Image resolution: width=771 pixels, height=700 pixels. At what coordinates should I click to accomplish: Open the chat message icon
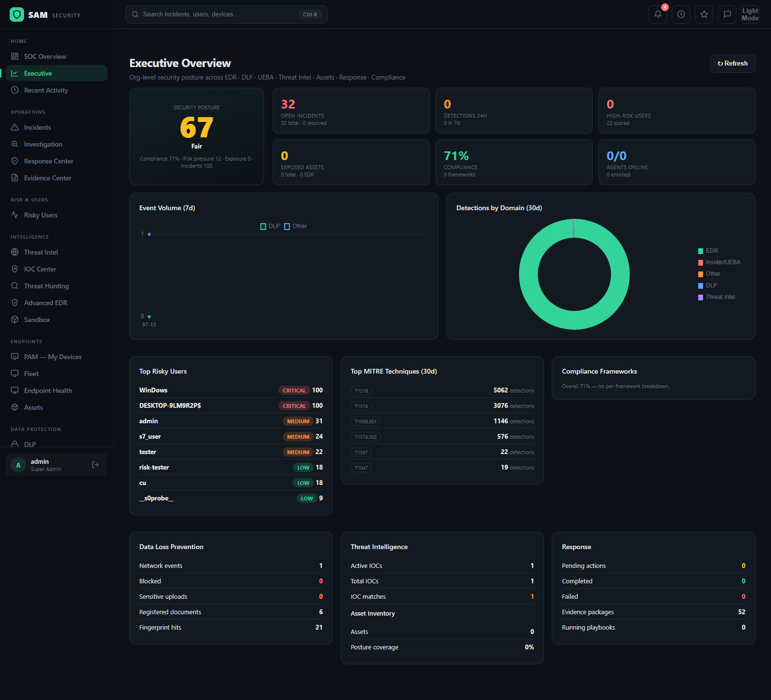click(727, 14)
